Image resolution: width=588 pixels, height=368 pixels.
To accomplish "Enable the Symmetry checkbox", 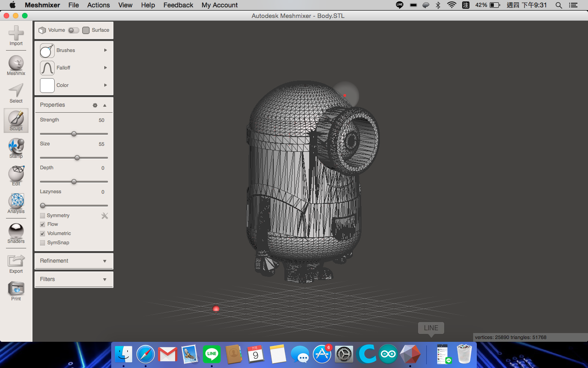I will 43,216.
